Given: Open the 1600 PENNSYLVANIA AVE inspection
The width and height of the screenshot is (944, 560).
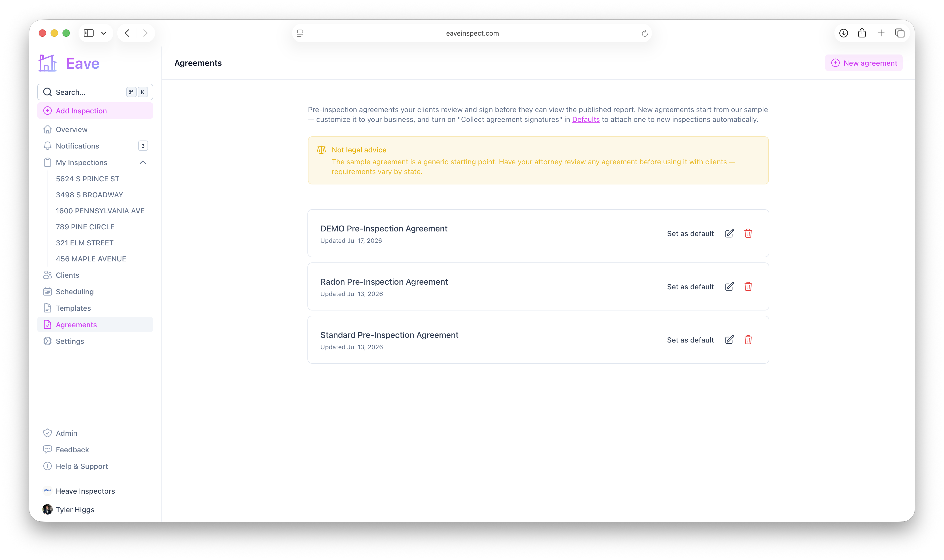Looking at the screenshot, I should pyautogui.click(x=100, y=211).
